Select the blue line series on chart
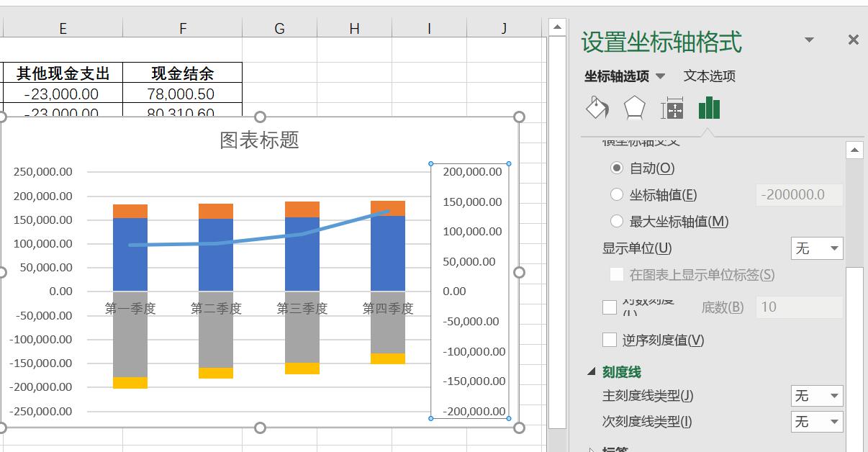Image resolution: width=868 pixels, height=452 pixels. [259, 239]
